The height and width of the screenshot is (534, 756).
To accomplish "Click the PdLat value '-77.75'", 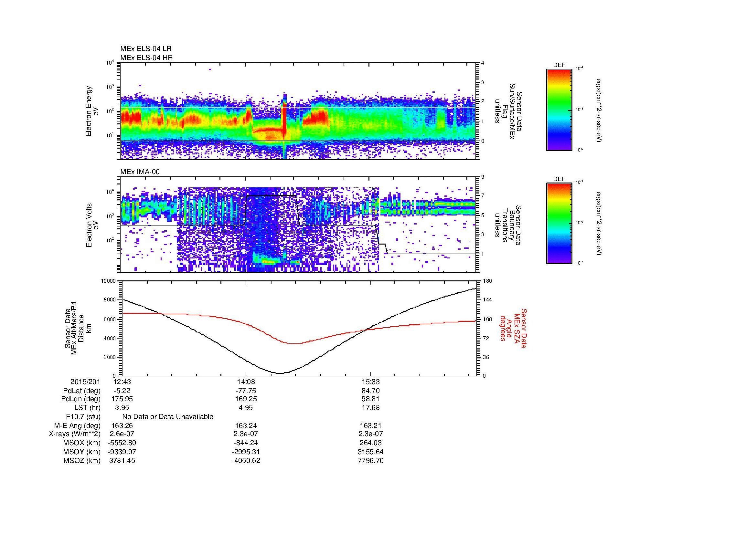I will pyautogui.click(x=246, y=391).
